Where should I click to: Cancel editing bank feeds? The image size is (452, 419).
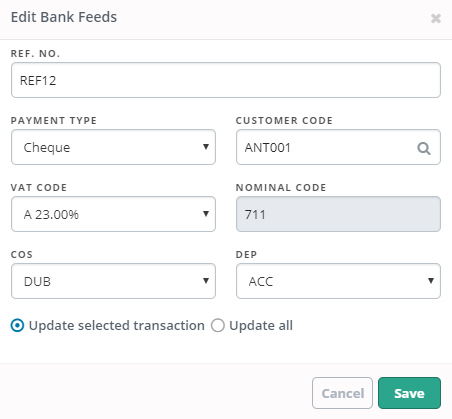342,393
